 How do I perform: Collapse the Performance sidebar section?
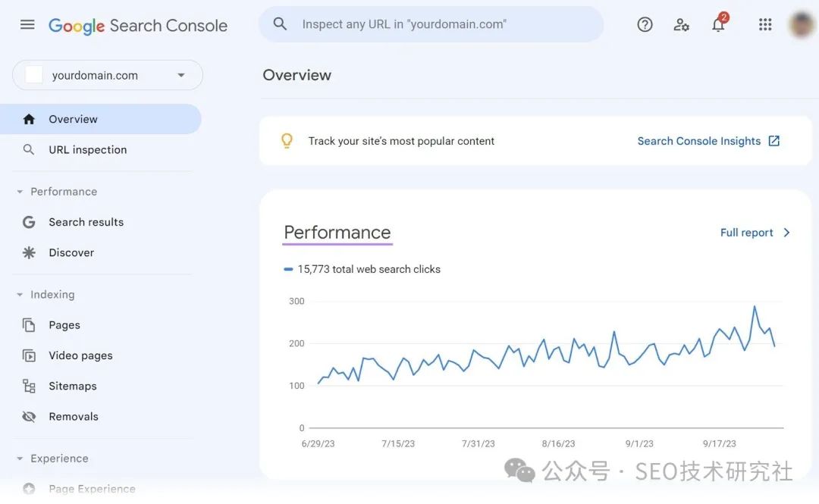coord(20,192)
